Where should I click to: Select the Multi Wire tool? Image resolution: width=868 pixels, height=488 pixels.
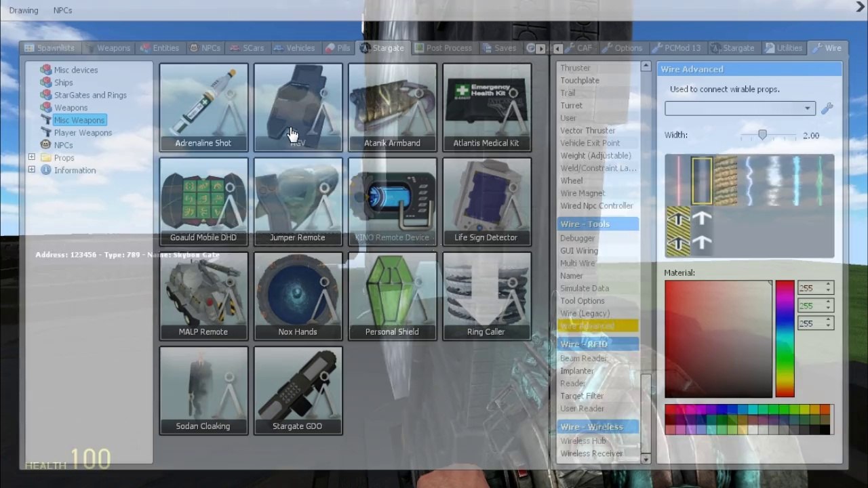(x=578, y=263)
